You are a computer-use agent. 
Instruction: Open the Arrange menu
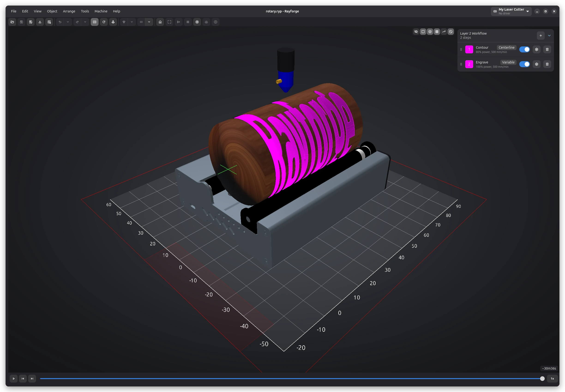point(69,11)
